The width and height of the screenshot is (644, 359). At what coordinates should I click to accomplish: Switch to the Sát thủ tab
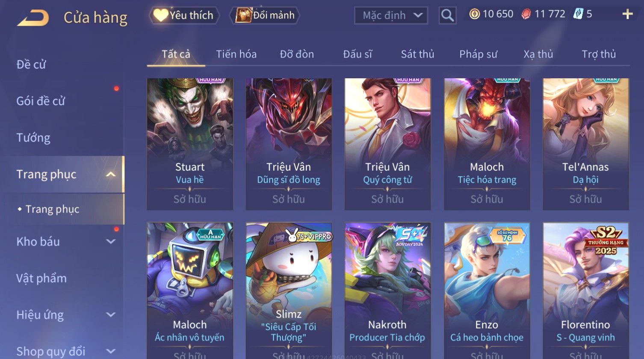(x=417, y=54)
